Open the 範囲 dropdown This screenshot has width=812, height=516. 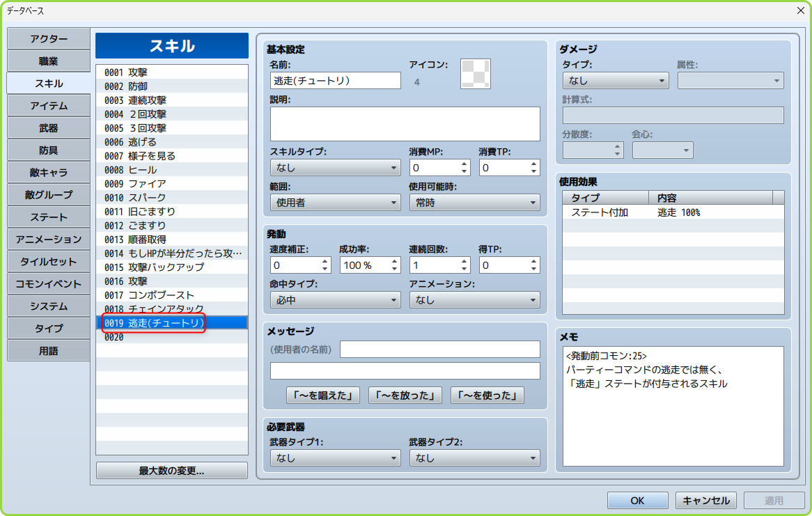pyautogui.click(x=336, y=203)
